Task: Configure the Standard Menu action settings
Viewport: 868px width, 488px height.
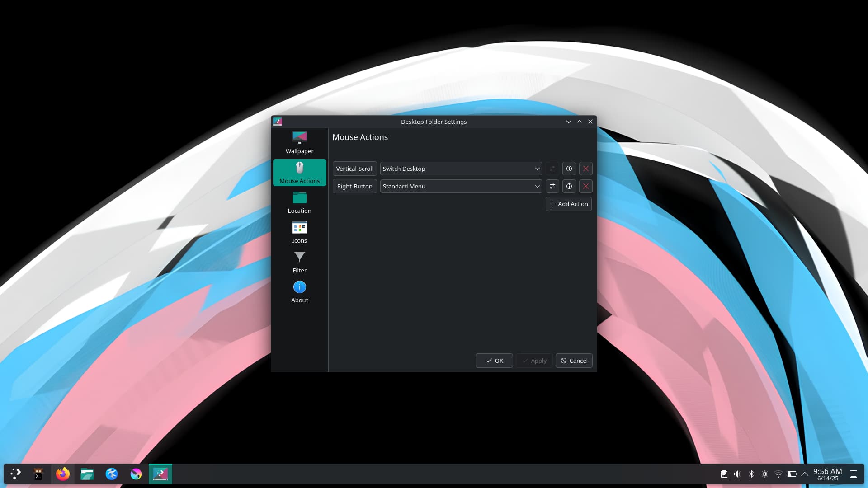Action: click(552, 186)
